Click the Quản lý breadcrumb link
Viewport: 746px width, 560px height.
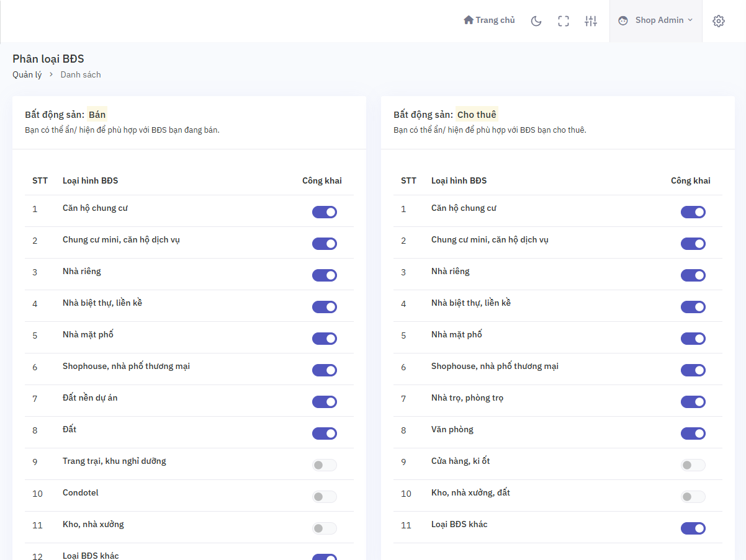coord(27,75)
